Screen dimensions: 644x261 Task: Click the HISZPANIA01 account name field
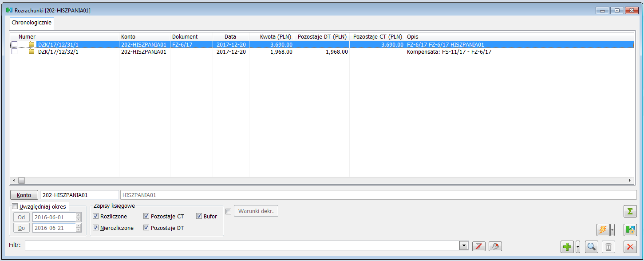pyautogui.click(x=378, y=195)
